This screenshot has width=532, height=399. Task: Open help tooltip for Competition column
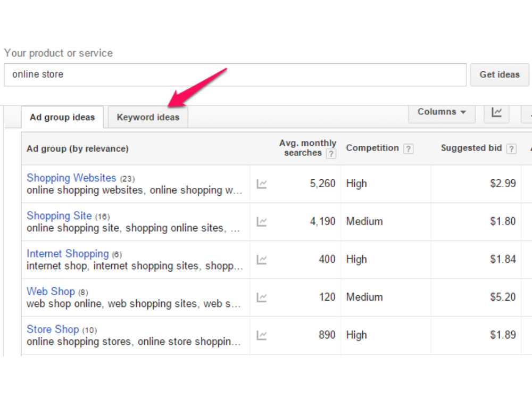[409, 148]
